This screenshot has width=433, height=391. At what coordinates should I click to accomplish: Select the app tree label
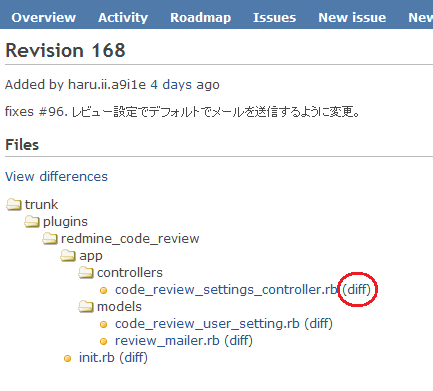coord(91,256)
